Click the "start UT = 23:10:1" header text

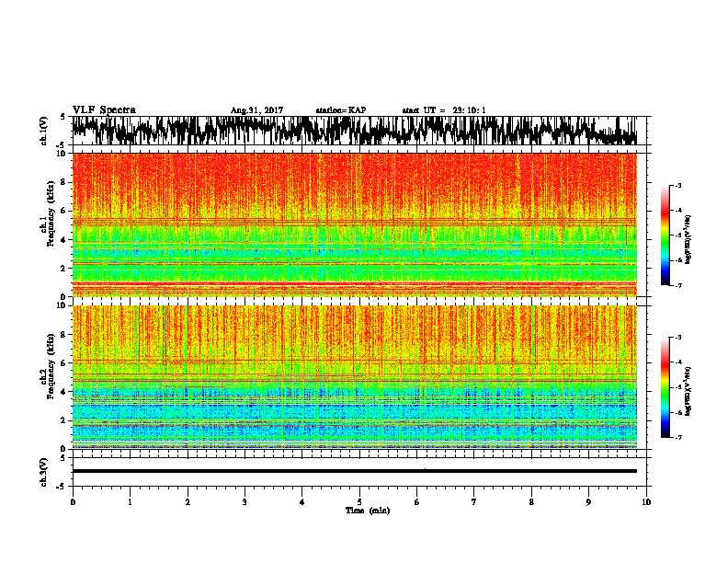444,110
